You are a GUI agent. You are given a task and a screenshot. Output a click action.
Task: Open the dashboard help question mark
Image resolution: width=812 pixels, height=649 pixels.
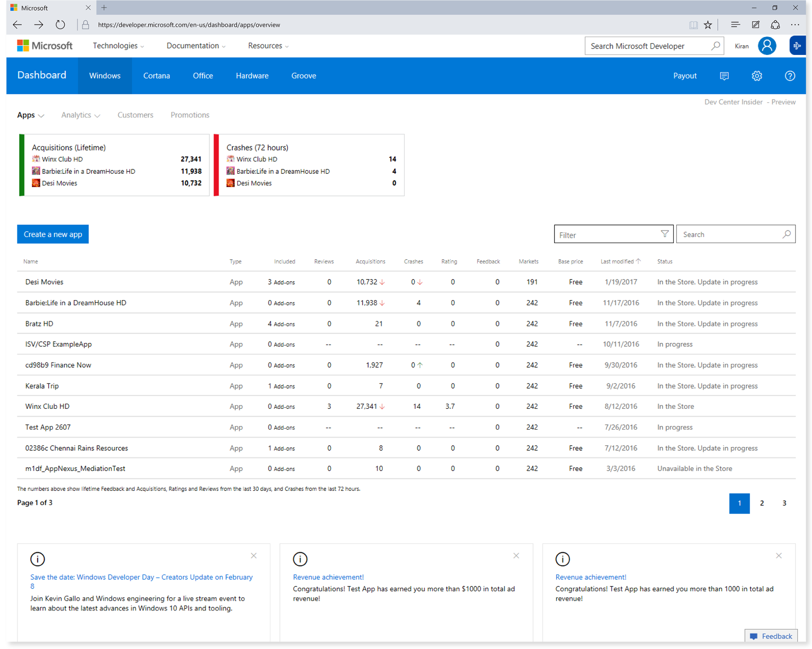coord(790,76)
